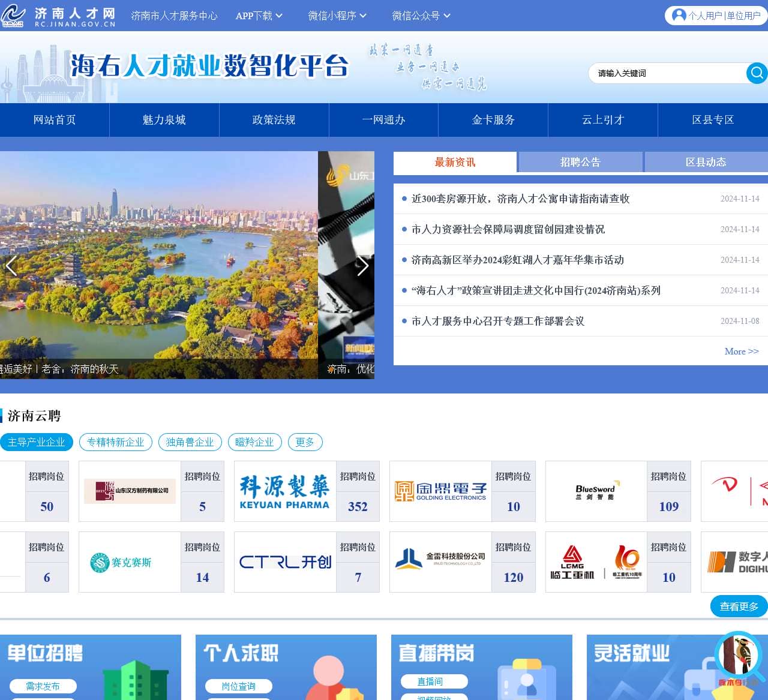The image size is (768, 700).
Task: Click the Jinan Talent Network logo
Action: point(58,16)
